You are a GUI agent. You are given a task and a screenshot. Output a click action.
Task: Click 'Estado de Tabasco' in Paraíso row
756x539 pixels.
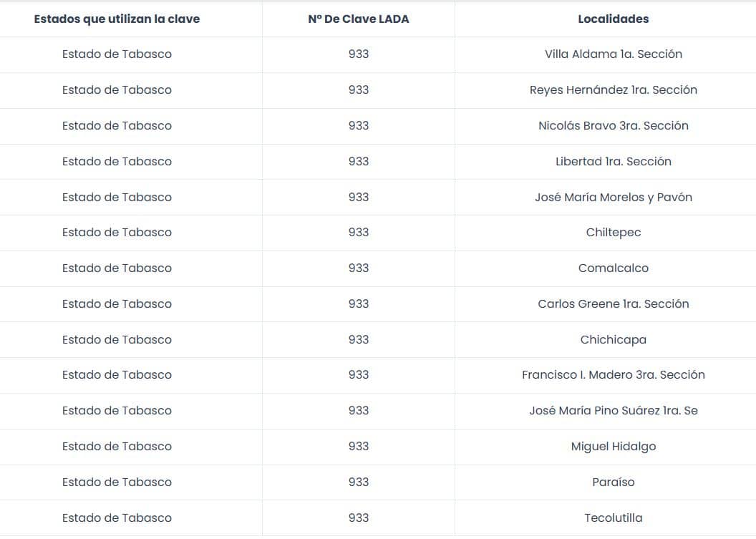117,482
